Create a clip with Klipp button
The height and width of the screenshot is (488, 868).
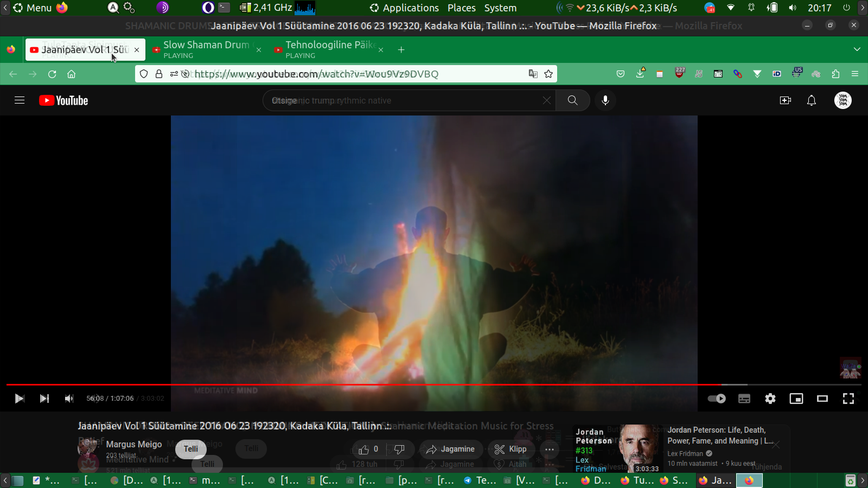click(x=510, y=449)
